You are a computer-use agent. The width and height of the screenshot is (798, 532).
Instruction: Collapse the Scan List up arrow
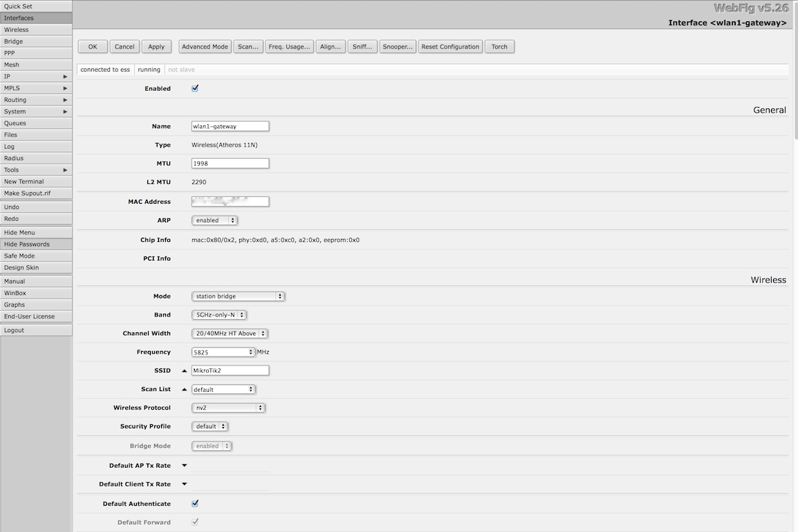click(184, 390)
